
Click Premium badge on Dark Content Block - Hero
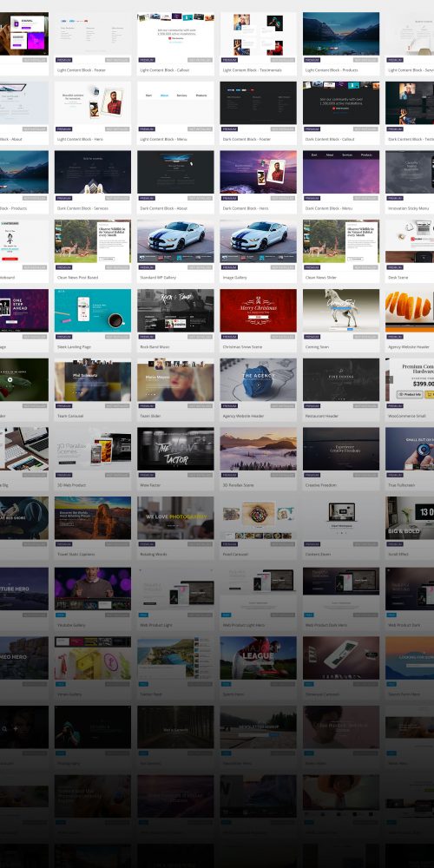[230, 198]
